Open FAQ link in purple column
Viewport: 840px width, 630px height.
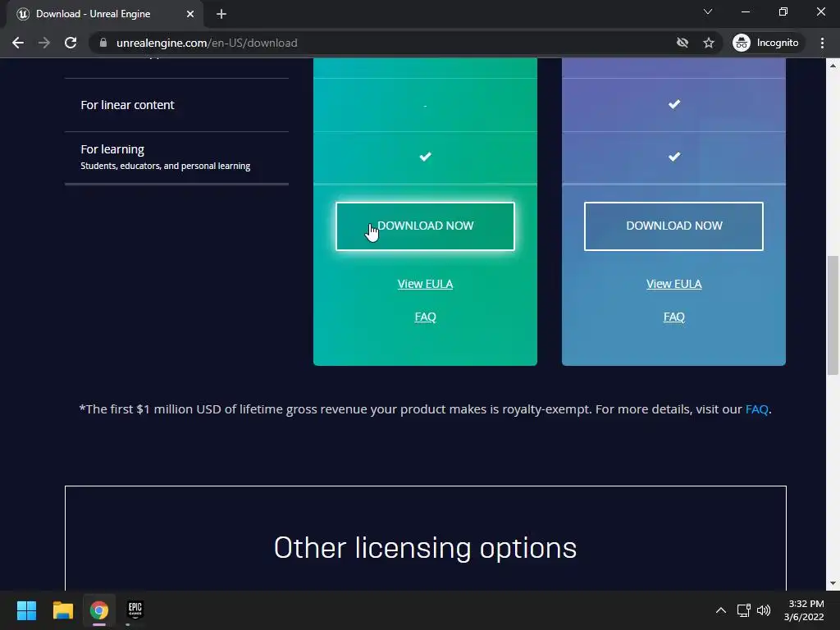pyautogui.click(x=674, y=317)
